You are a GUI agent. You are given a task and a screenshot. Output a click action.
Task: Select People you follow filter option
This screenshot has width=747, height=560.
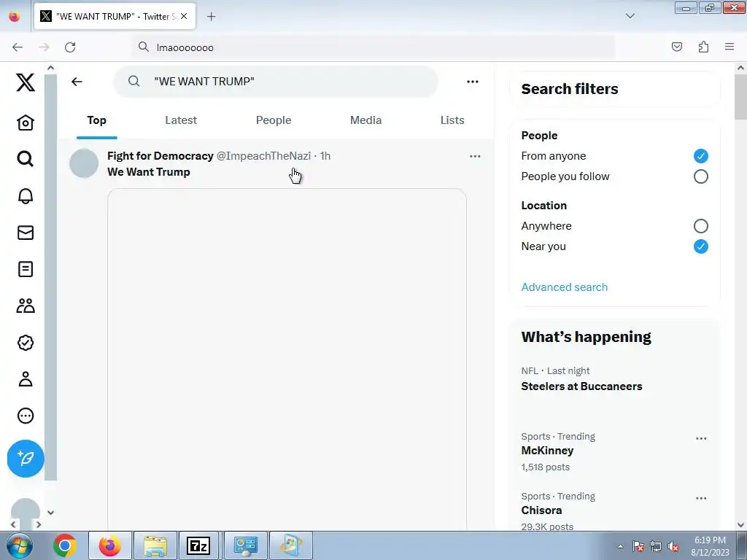coord(700,176)
